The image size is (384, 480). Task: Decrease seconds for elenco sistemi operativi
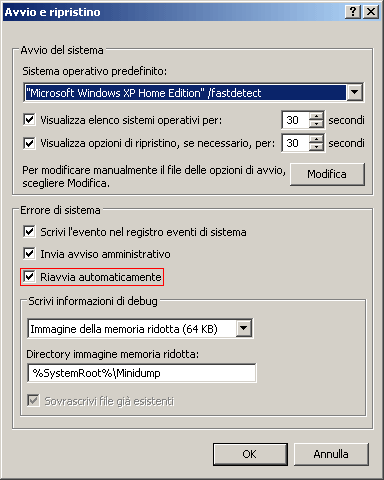[316, 124]
